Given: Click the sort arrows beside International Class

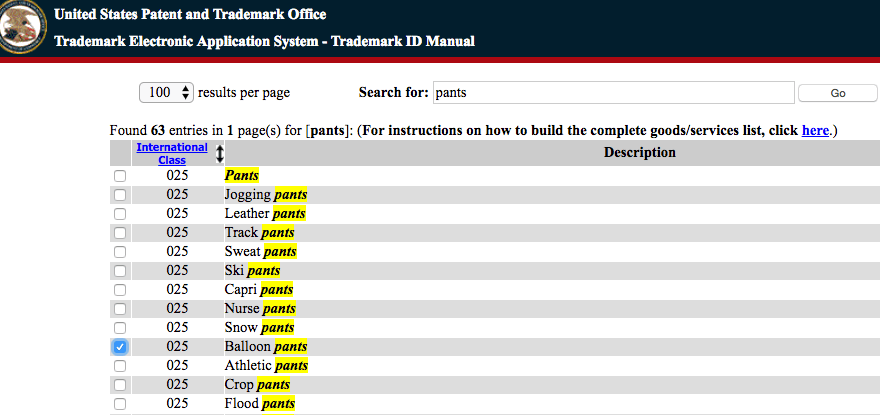Looking at the screenshot, I should click(x=219, y=154).
